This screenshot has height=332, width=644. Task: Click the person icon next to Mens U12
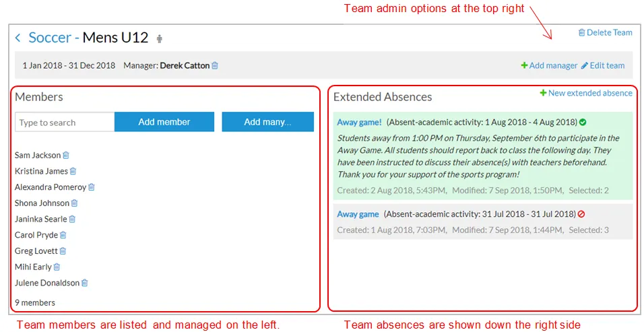(x=160, y=39)
